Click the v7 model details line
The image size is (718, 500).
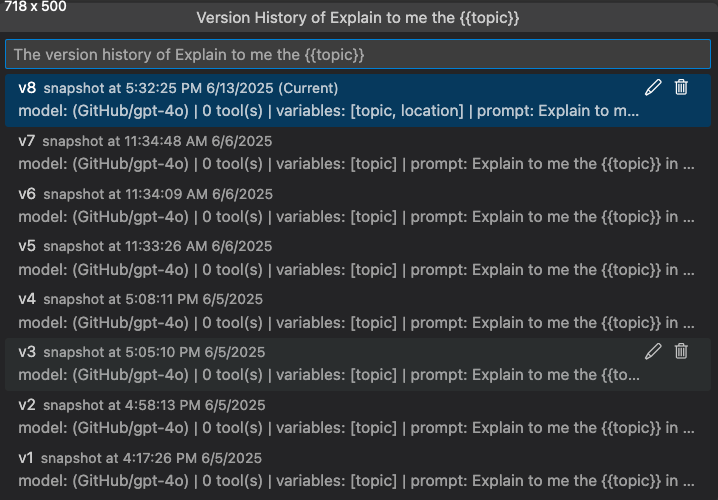355,163
